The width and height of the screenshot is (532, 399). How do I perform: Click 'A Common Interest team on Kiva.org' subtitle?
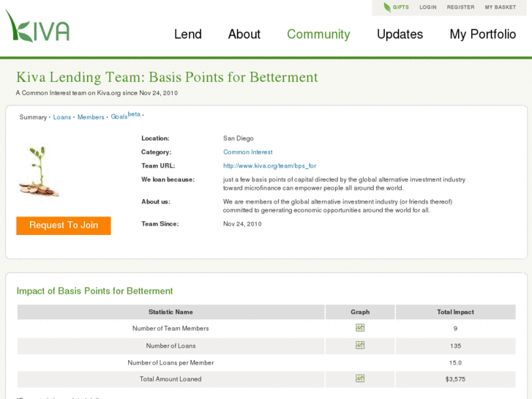(97, 93)
